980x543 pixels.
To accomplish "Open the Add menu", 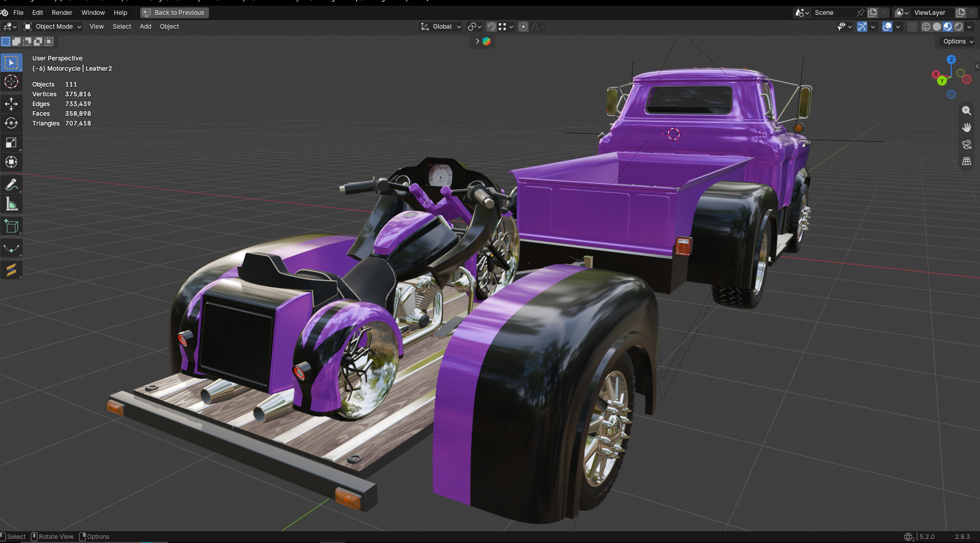I will pos(146,27).
